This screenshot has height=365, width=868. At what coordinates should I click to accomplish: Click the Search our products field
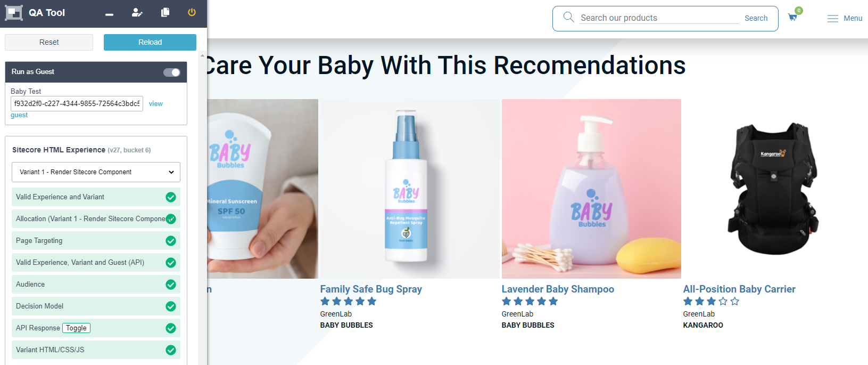click(x=659, y=18)
